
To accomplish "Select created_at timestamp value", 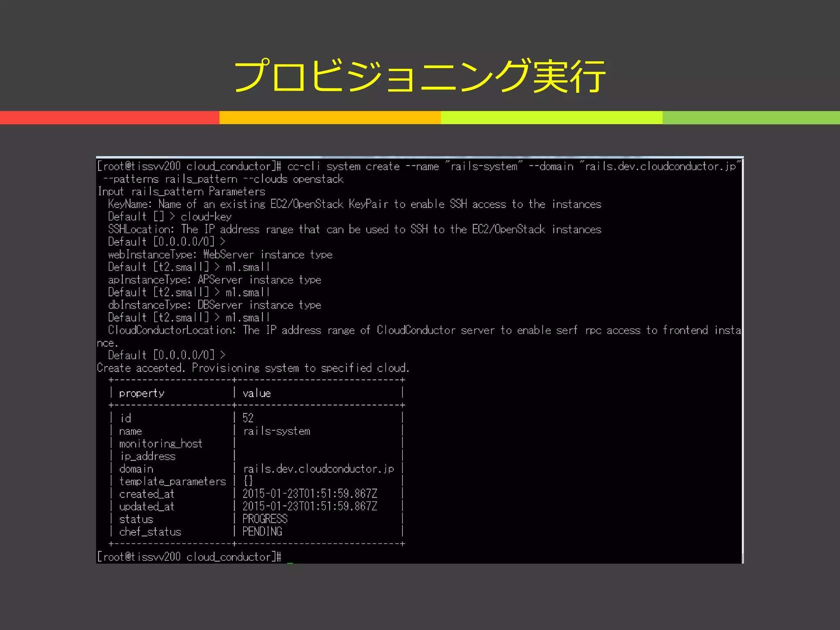I will 310,494.
